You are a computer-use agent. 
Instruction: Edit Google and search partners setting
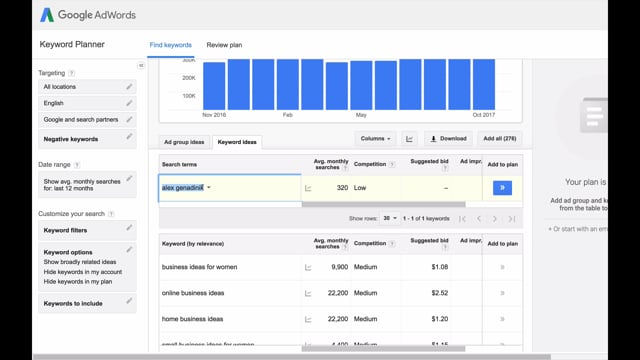(129, 119)
